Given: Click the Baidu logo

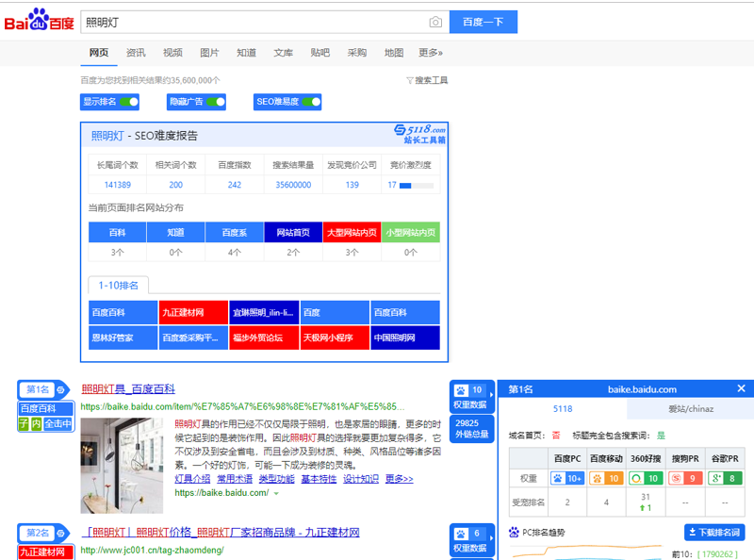Looking at the screenshot, I should 39,21.
